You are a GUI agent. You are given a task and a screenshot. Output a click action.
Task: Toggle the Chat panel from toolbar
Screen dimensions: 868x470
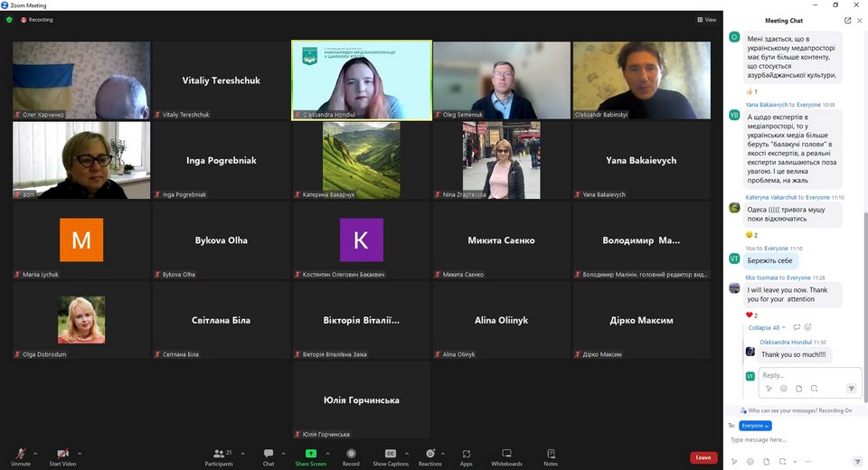[x=269, y=456]
